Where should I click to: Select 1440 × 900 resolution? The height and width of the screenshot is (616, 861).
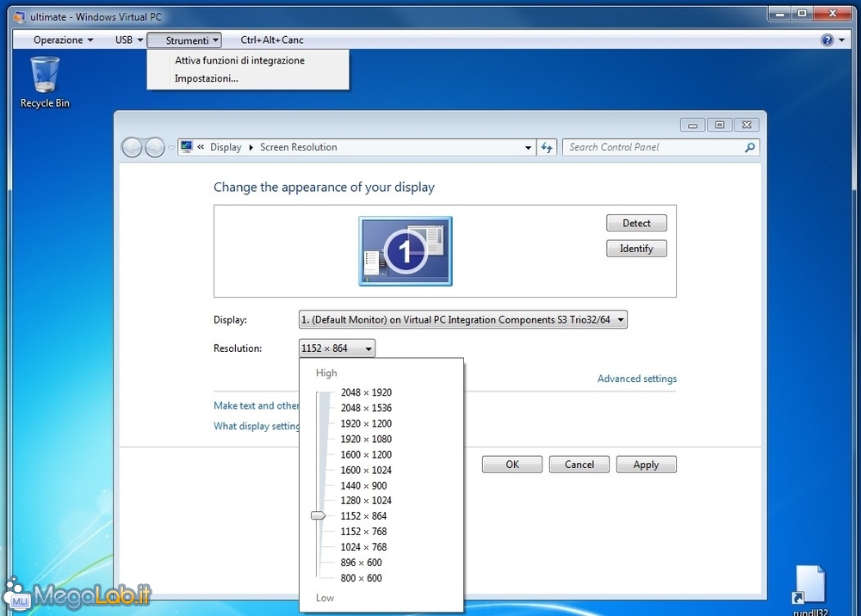click(x=363, y=485)
